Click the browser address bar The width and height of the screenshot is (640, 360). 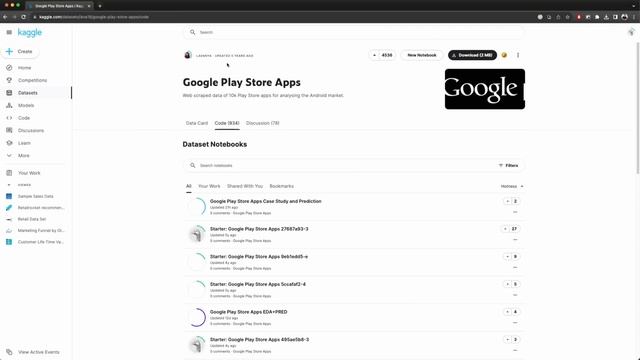click(x=282, y=17)
